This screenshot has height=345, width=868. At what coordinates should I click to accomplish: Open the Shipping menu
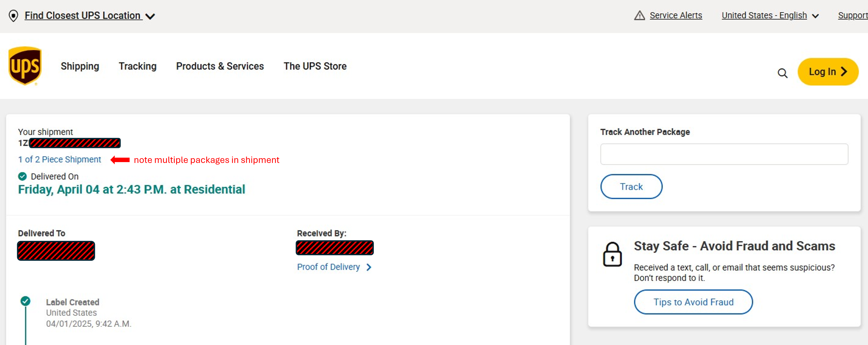(x=80, y=66)
